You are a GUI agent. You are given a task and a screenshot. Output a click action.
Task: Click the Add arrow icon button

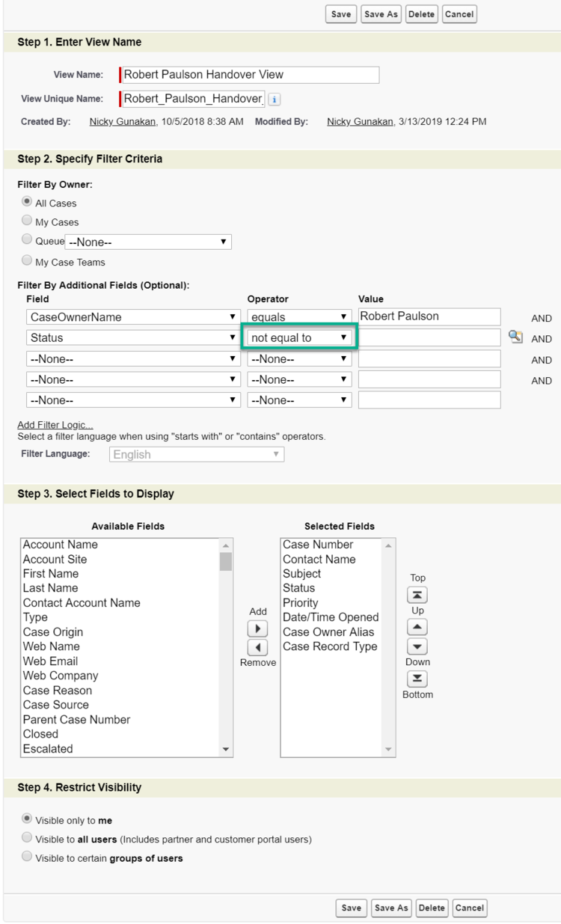257,628
